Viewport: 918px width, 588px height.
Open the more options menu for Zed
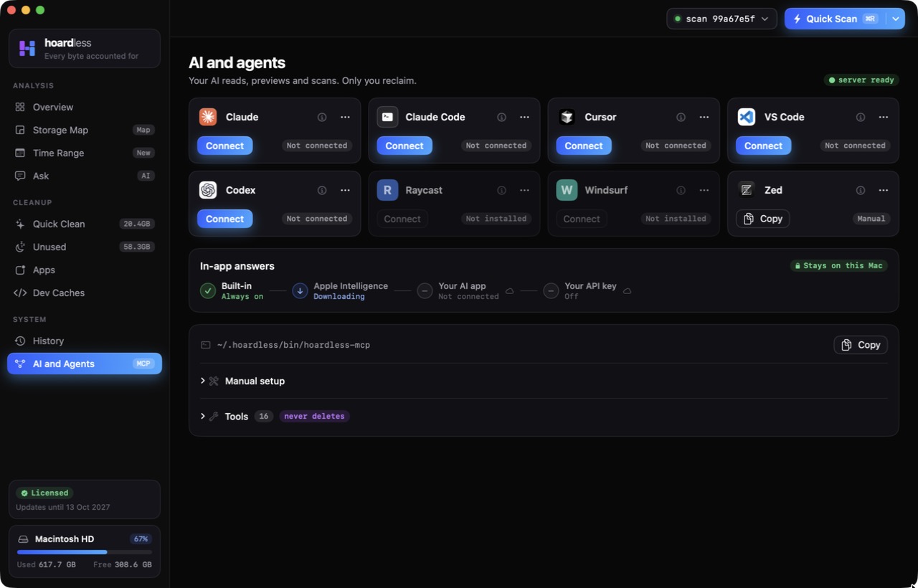point(884,190)
